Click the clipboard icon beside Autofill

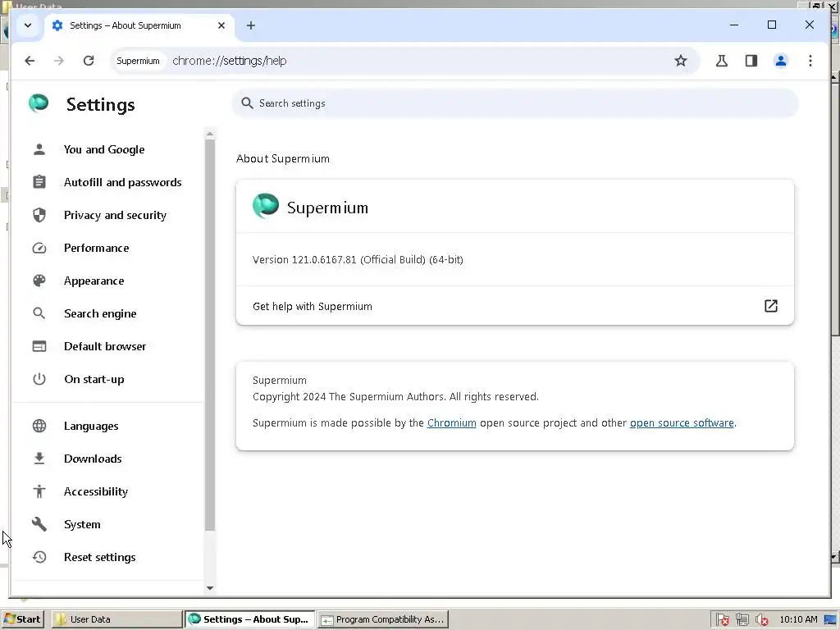(39, 182)
